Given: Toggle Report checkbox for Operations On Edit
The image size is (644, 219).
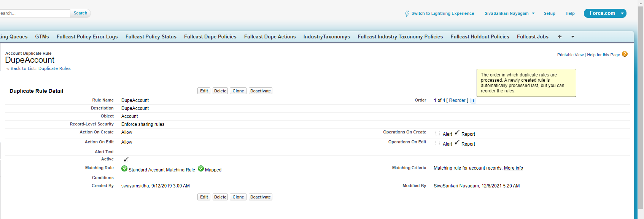Looking at the screenshot, I should [x=456, y=143].
